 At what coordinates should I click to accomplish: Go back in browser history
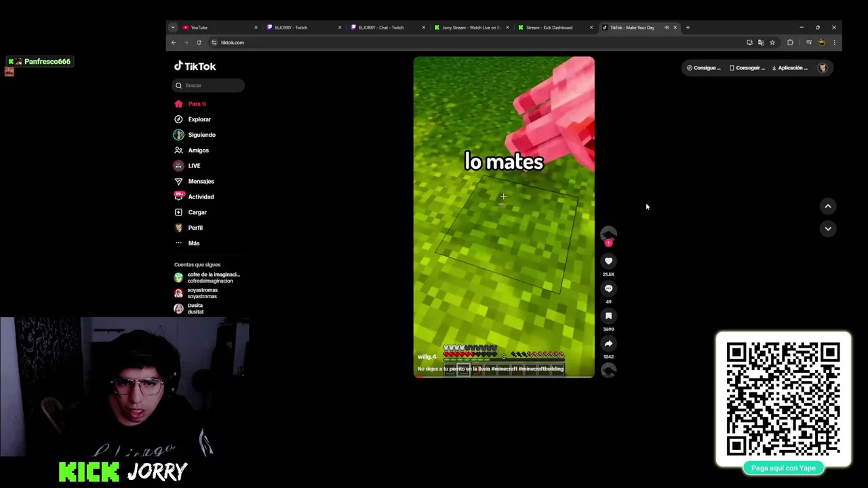point(174,43)
